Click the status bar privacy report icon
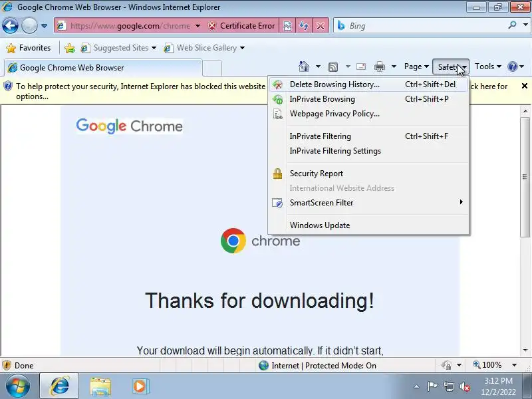This screenshot has width=532, height=399. click(447, 365)
